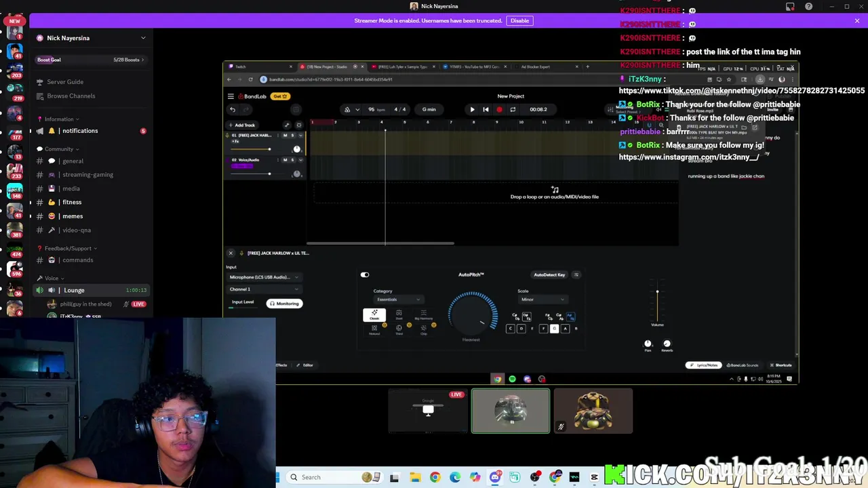Screen dimensions: 868x488
Task: Click the AutoPitch strength dial
Action: (x=472, y=314)
